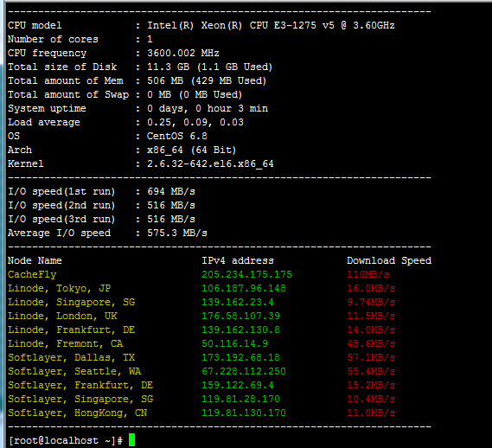This screenshot has width=492, height=448.
Task: Click disk size value 11.3 GB
Action: [209, 67]
